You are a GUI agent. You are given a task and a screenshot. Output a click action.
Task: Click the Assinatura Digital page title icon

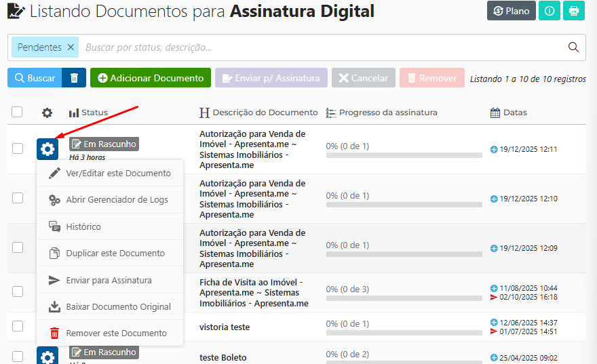pyautogui.click(x=16, y=11)
